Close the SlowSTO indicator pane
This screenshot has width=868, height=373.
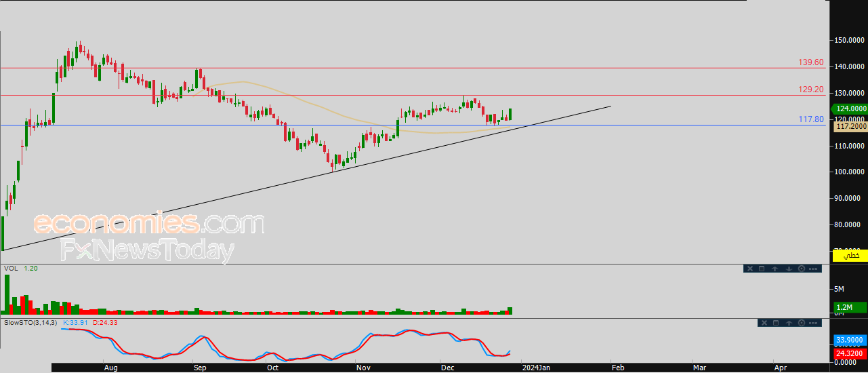pyautogui.click(x=764, y=323)
